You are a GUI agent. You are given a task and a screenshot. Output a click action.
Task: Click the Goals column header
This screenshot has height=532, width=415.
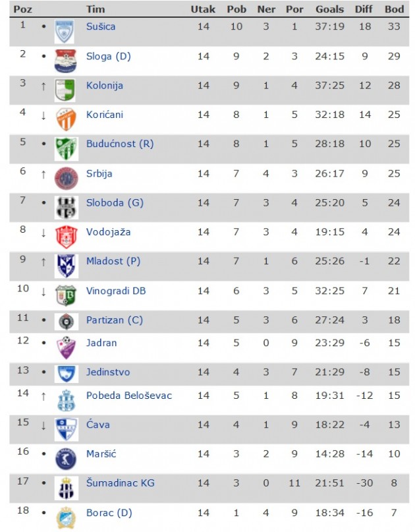point(329,10)
